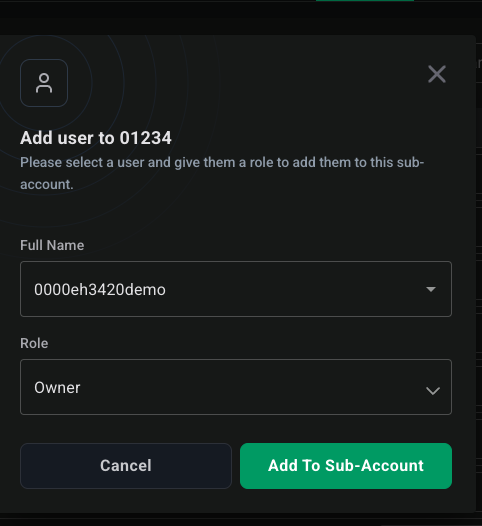
Task: Select the green highlighted tab indicator above dialog
Action: [x=365, y=1]
